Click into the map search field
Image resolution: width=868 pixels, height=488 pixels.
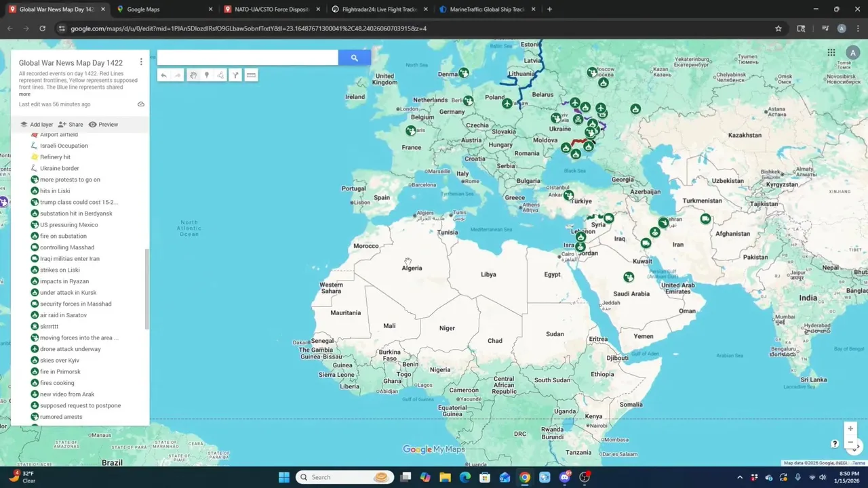coord(248,58)
